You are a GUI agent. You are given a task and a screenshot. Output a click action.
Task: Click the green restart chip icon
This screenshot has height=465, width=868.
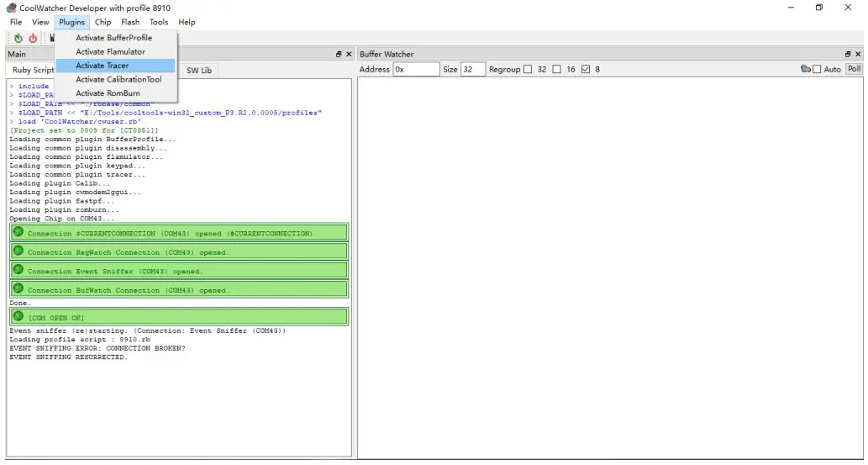[x=18, y=38]
